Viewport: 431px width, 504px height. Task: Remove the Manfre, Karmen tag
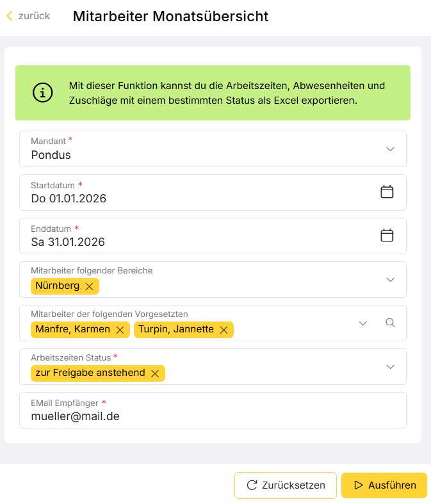click(x=120, y=330)
